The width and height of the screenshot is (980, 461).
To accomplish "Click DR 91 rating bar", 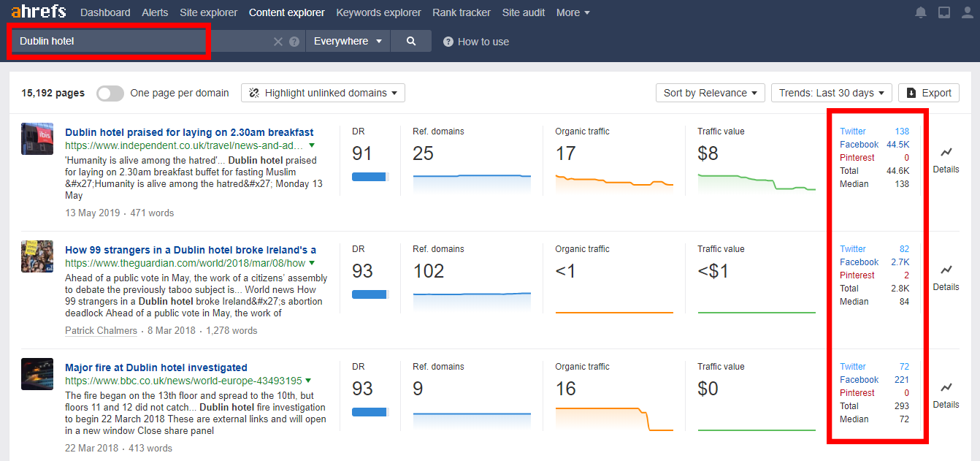I will [x=370, y=176].
